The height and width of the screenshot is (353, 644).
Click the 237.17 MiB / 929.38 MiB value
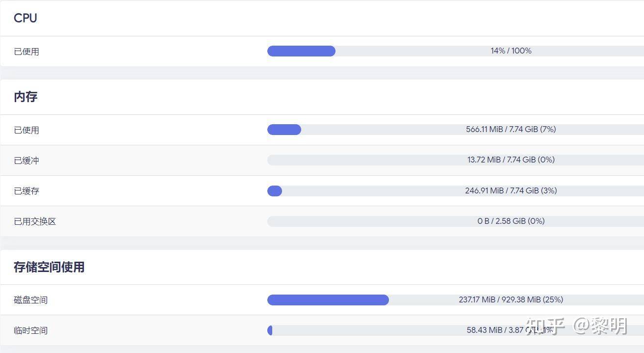pyautogui.click(x=511, y=299)
